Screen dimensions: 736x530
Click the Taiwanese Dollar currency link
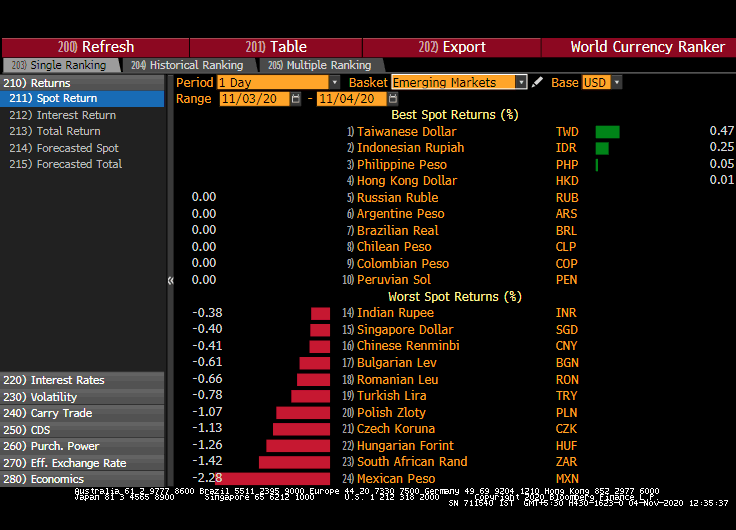(406, 131)
